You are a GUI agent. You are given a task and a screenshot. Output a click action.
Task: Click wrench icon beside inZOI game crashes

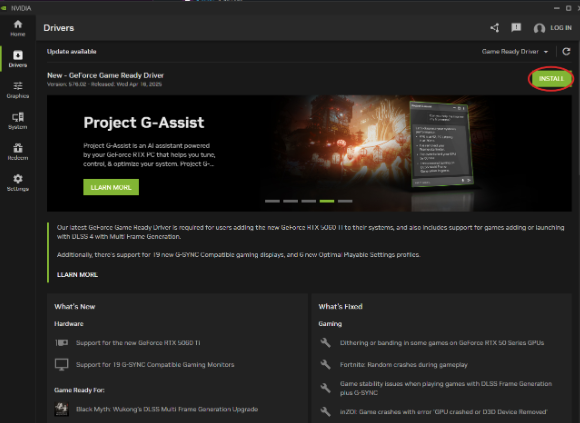(x=326, y=412)
